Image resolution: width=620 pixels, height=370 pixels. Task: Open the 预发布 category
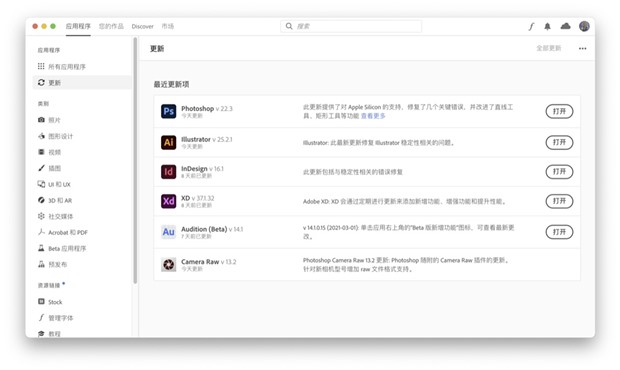tap(52, 264)
